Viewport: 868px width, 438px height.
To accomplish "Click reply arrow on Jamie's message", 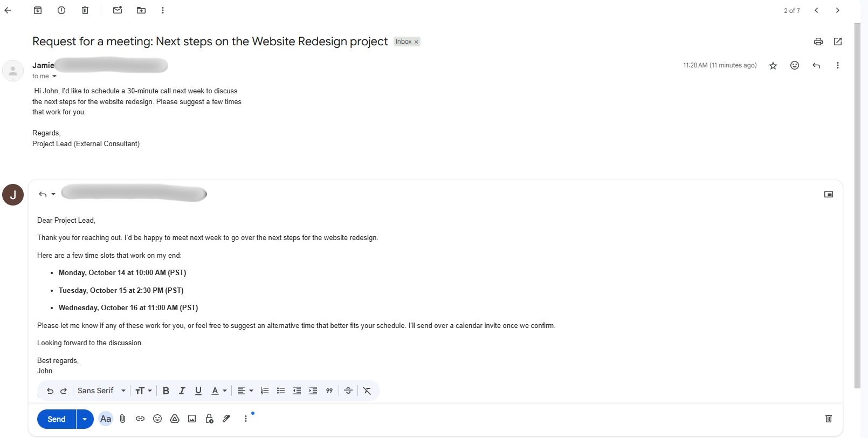I will coord(816,65).
